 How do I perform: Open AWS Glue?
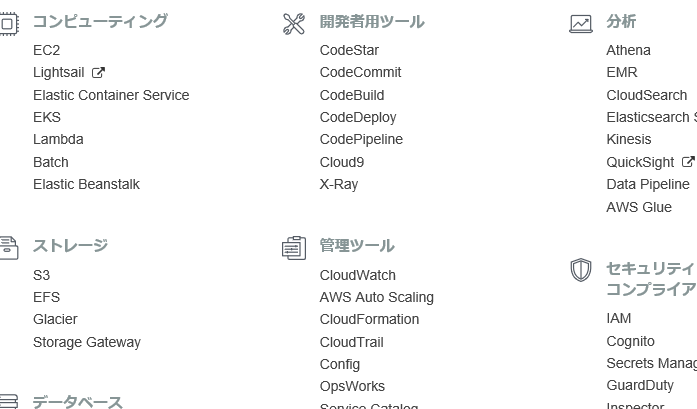coord(639,207)
